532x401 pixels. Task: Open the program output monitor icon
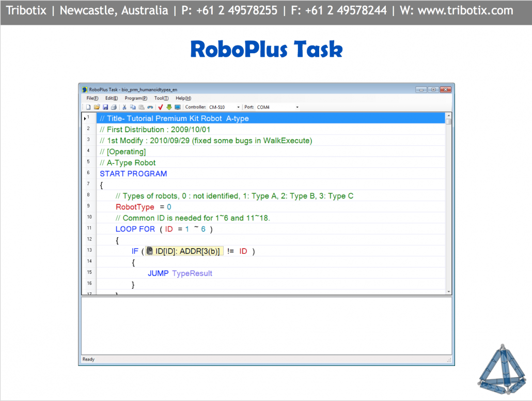tap(177, 106)
